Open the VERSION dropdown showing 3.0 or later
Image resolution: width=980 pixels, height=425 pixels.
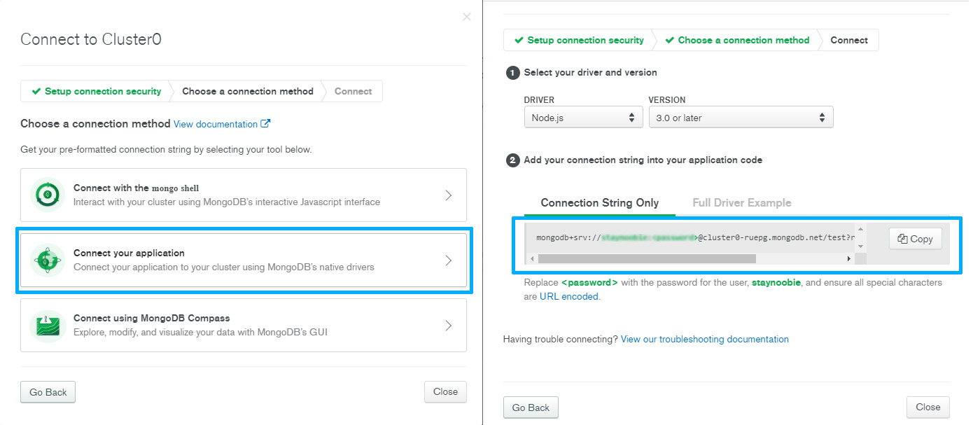(741, 118)
